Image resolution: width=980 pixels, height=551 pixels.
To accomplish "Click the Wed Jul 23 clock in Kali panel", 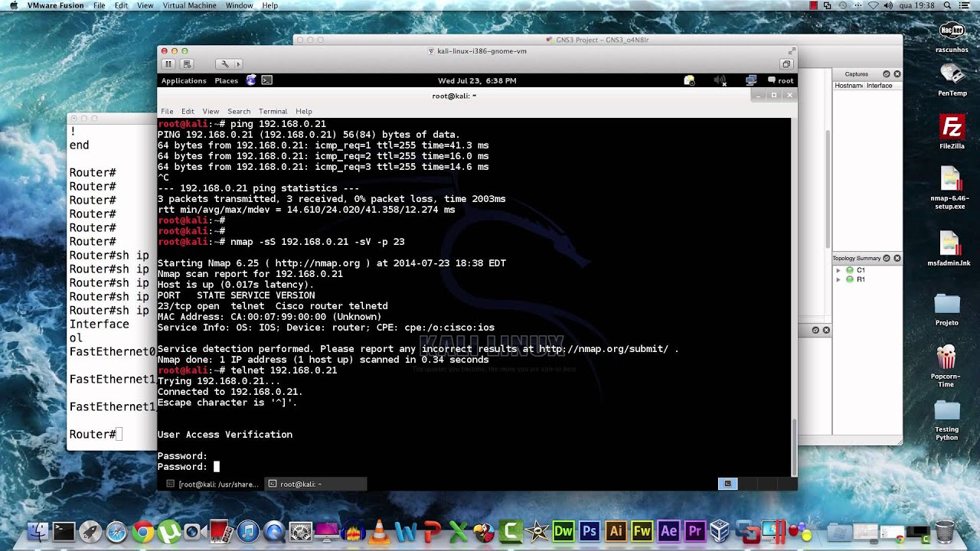I will point(477,80).
